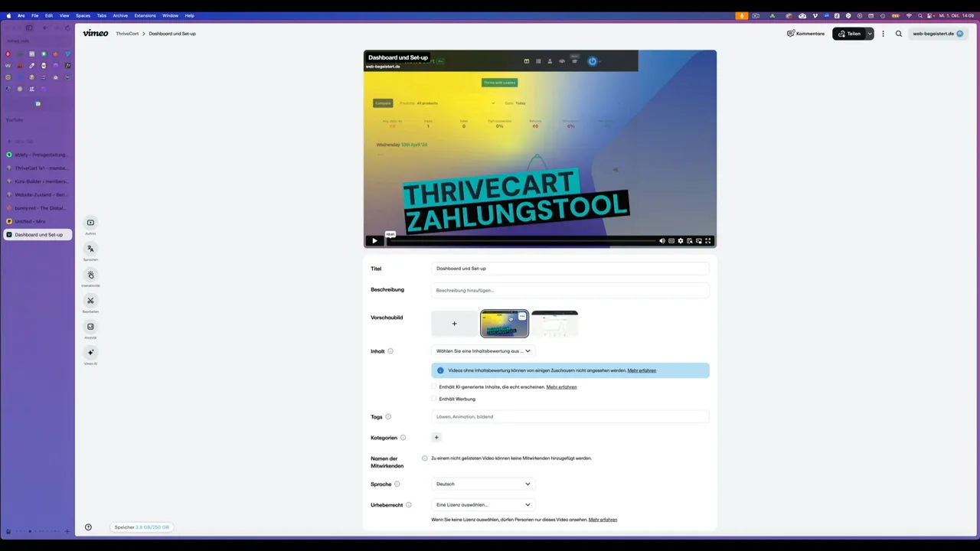The image size is (980, 551).
Task: Click the search magnifier in header
Action: [899, 34]
